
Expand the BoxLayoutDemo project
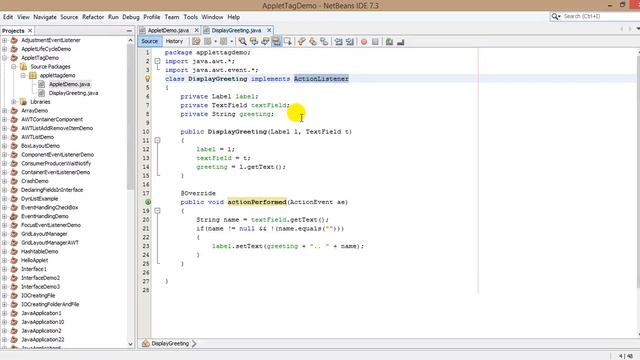4,146
